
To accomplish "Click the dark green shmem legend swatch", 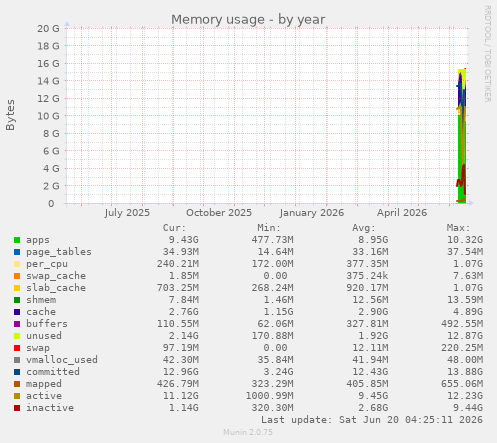I will click(x=17, y=300).
